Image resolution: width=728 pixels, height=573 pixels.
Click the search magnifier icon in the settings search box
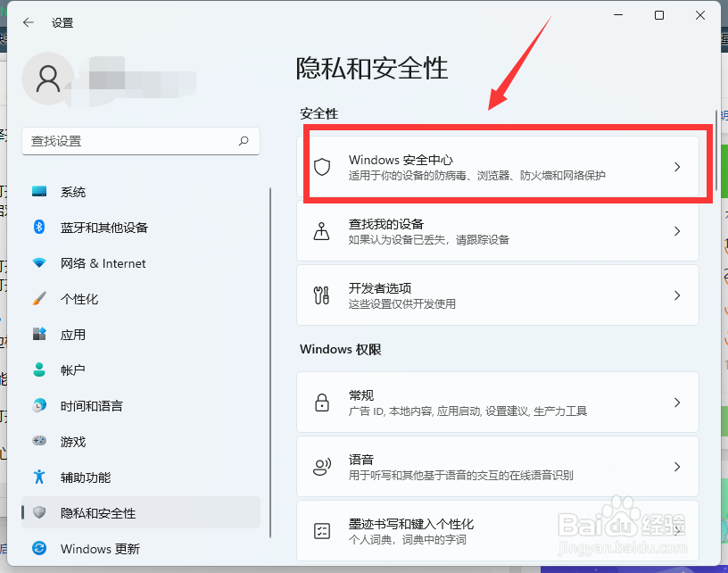[x=244, y=141]
